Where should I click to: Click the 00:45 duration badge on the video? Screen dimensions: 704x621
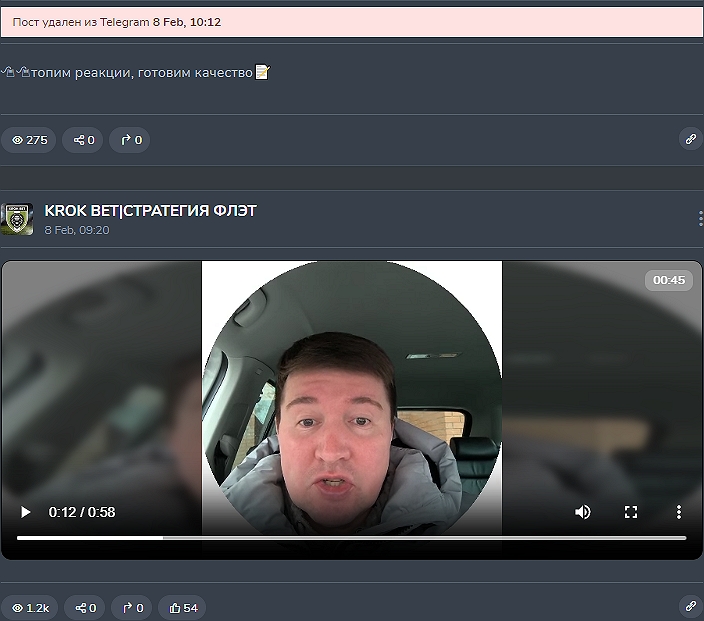coord(668,280)
